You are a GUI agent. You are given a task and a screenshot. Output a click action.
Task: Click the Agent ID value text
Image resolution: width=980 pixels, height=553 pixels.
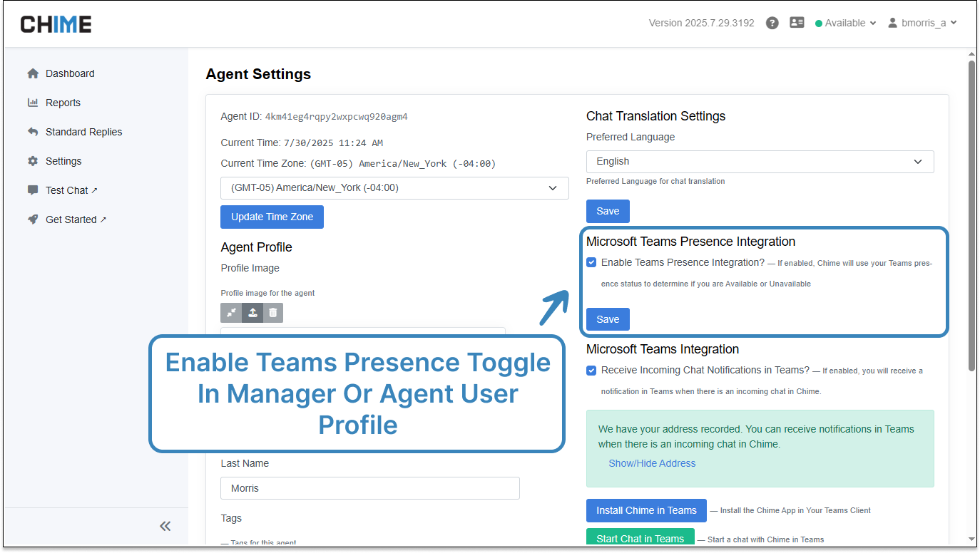(x=336, y=116)
